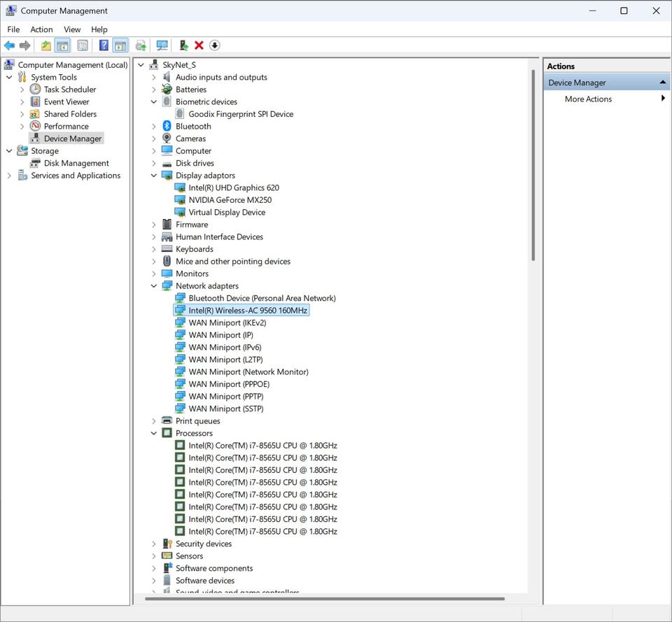
Task: Select NVIDIA GeForce MX250 display adaptor
Action: coord(230,200)
